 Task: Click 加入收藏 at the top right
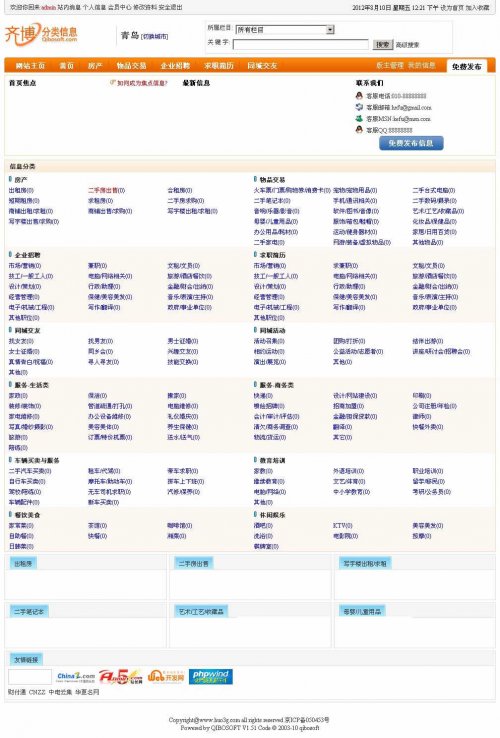coord(477,8)
